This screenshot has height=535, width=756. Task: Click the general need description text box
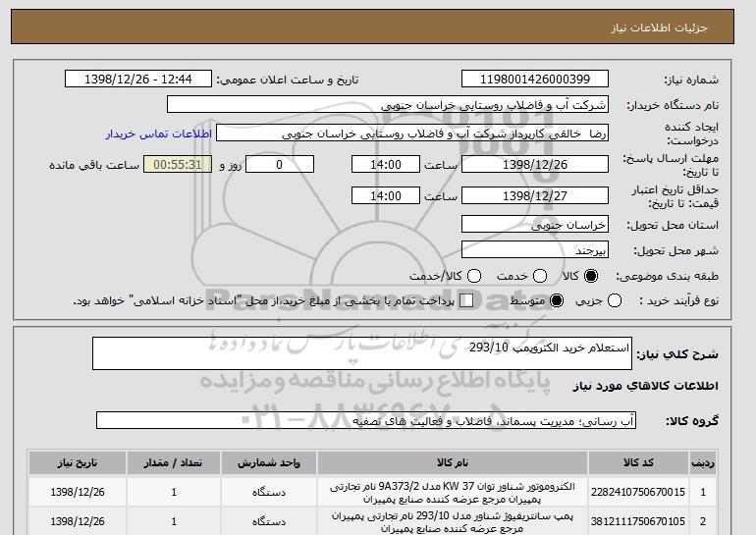click(x=362, y=353)
